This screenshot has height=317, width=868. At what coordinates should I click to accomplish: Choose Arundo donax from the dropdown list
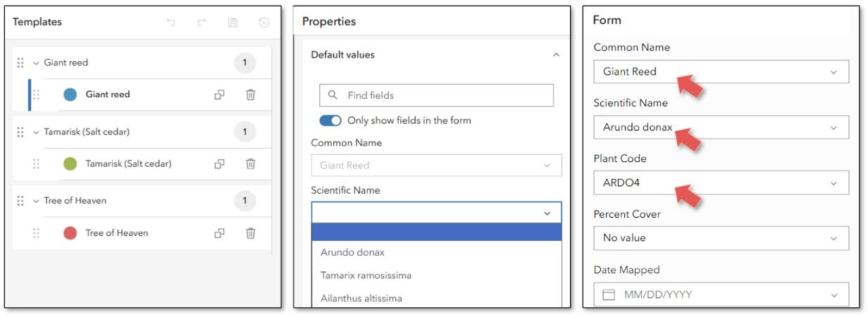click(352, 252)
